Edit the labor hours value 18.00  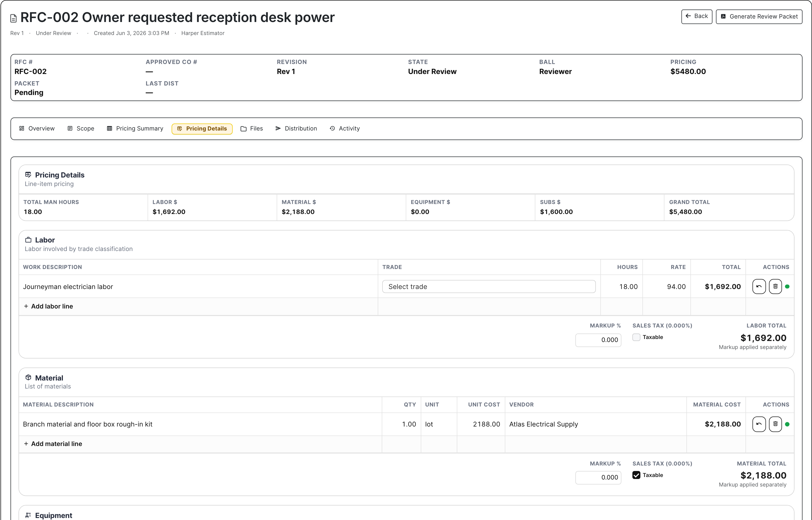coord(621,287)
